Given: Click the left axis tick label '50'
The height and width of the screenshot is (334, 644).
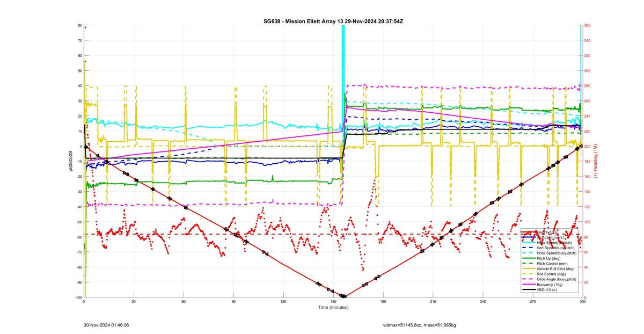Looking at the screenshot, I should pyautogui.click(x=79, y=71).
